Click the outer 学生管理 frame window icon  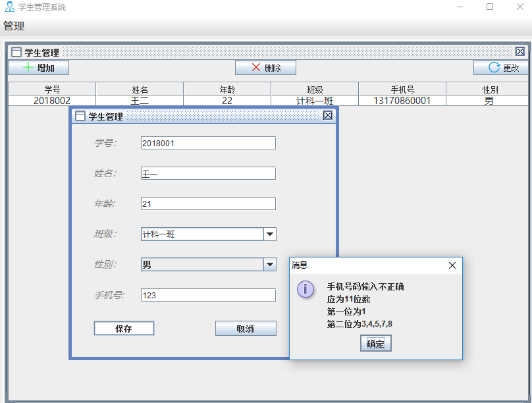[16, 52]
